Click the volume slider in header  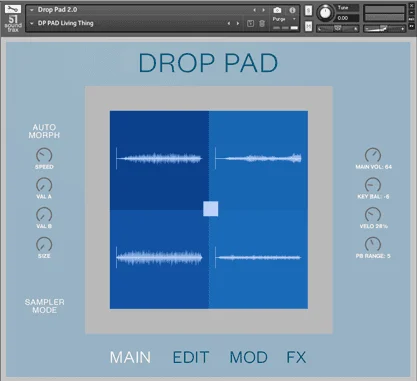384,29
